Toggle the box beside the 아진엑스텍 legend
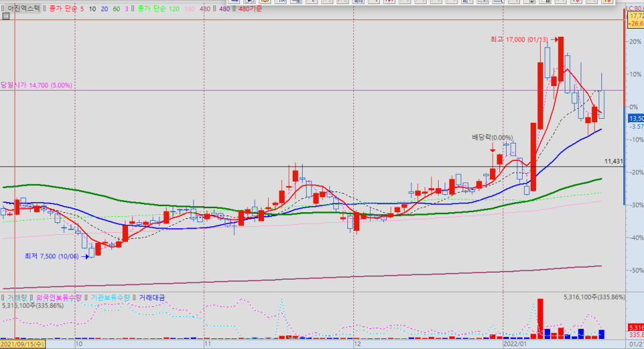Image resolution: width=644 pixels, height=349 pixels. click(x=3, y=9)
